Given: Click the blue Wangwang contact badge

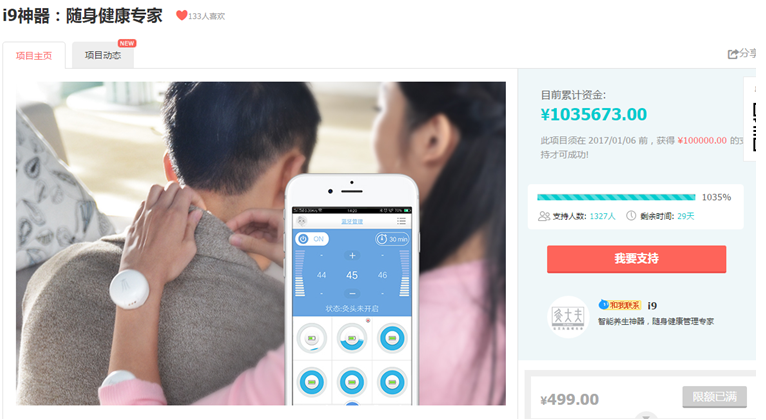Looking at the screenshot, I should 619,305.
